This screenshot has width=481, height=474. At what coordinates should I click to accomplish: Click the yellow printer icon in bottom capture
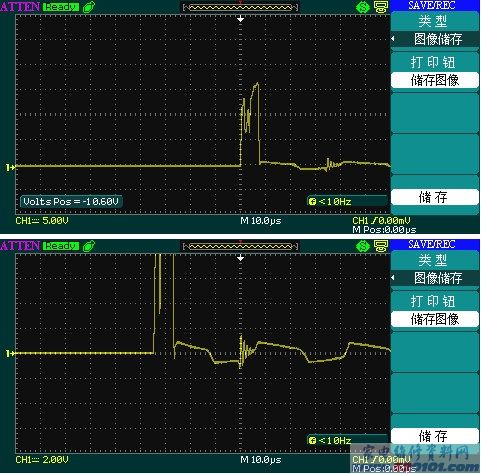click(x=381, y=246)
